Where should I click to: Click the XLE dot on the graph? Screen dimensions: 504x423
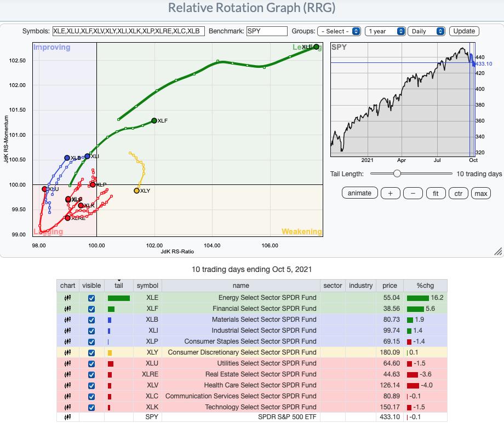click(316, 47)
